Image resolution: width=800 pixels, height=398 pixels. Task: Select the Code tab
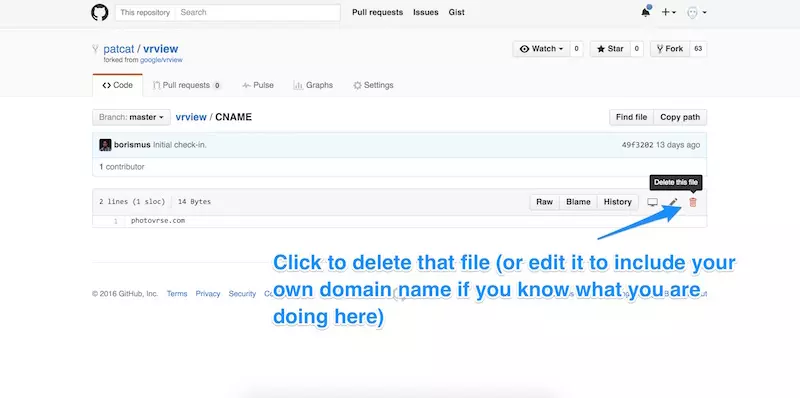(x=117, y=85)
